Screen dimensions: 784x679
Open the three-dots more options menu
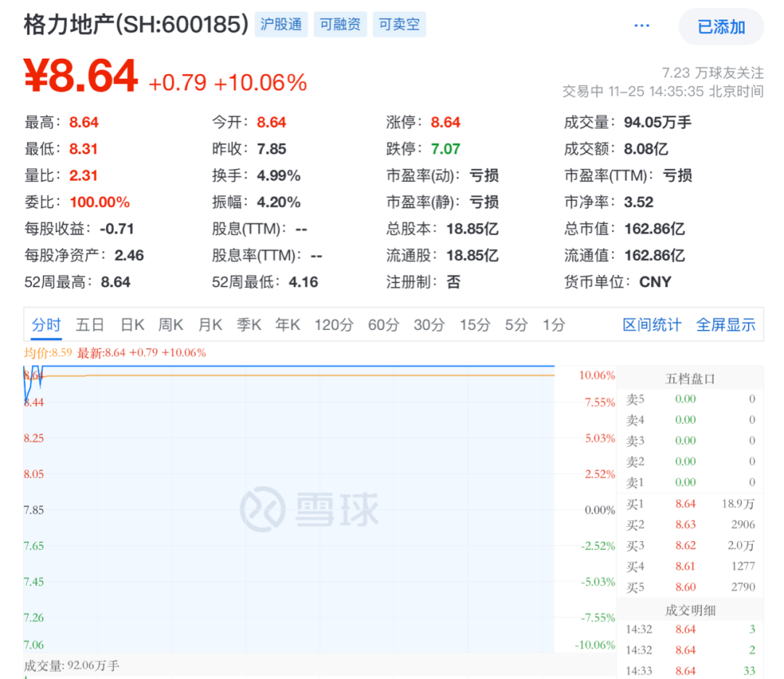(x=642, y=25)
